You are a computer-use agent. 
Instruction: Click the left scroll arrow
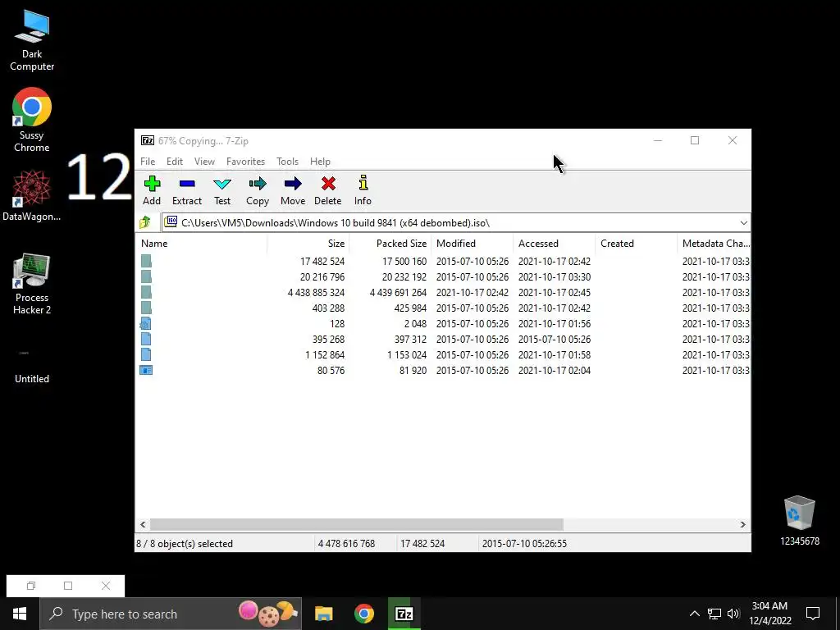point(143,524)
